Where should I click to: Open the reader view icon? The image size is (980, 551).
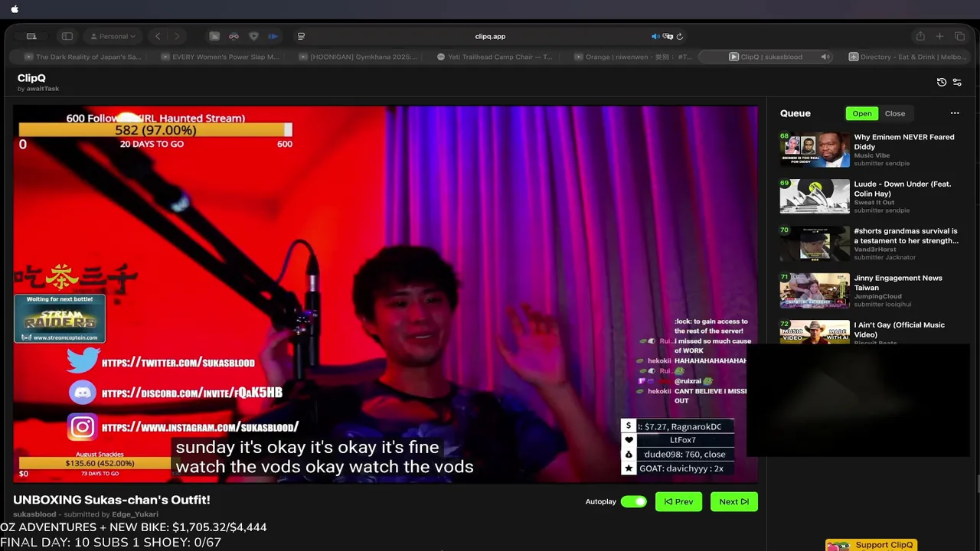coord(301,36)
